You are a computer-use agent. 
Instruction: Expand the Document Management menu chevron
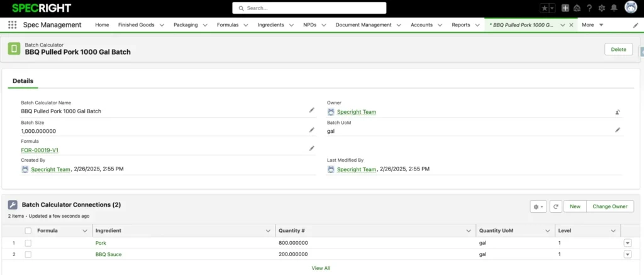tap(399, 25)
